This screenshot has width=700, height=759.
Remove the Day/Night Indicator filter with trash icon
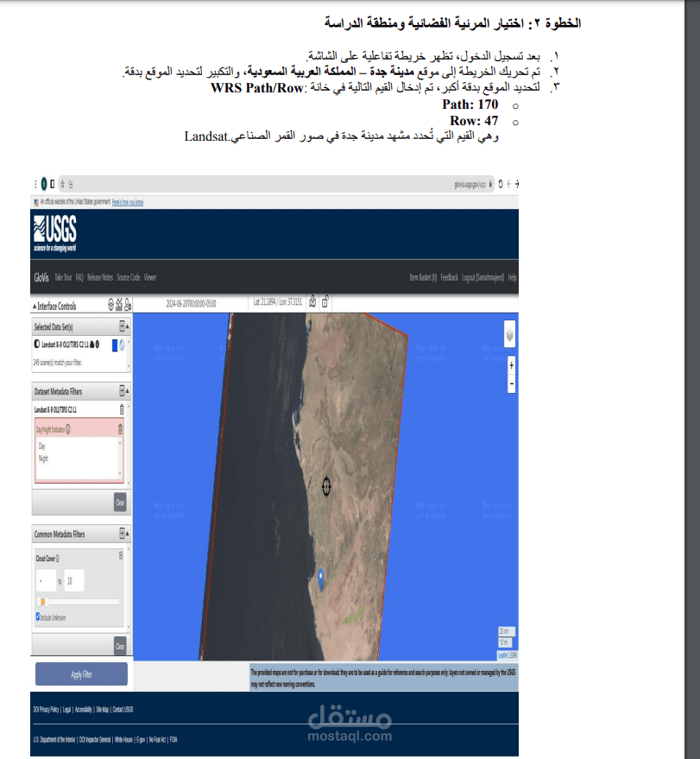[120, 429]
